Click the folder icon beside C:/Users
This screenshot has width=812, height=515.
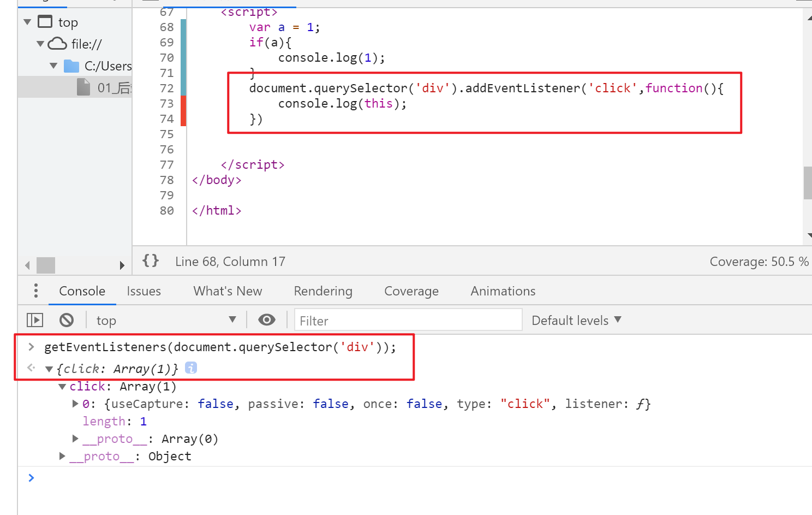pyautogui.click(x=71, y=66)
